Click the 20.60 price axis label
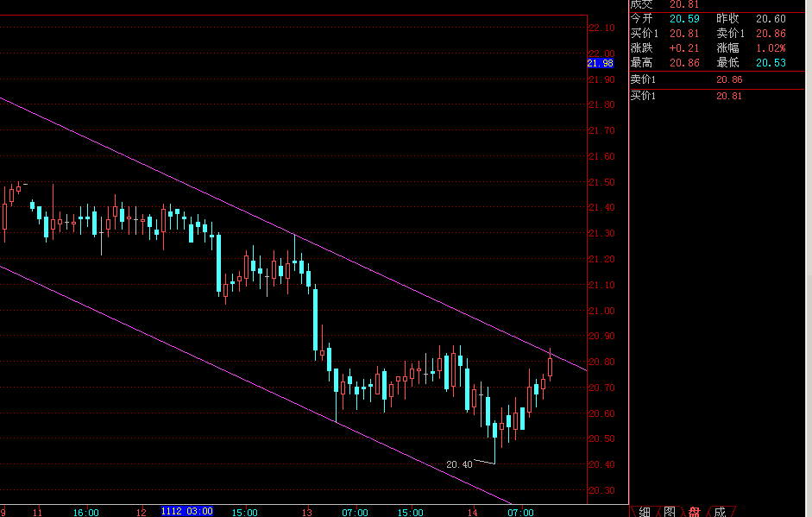This screenshot has height=517, width=812. tap(601, 413)
